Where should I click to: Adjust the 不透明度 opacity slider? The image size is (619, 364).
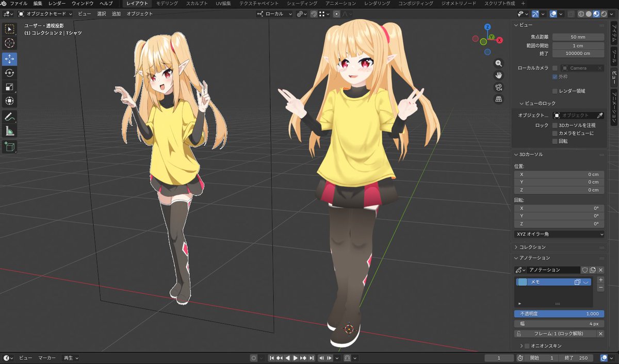pyautogui.click(x=559, y=313)
